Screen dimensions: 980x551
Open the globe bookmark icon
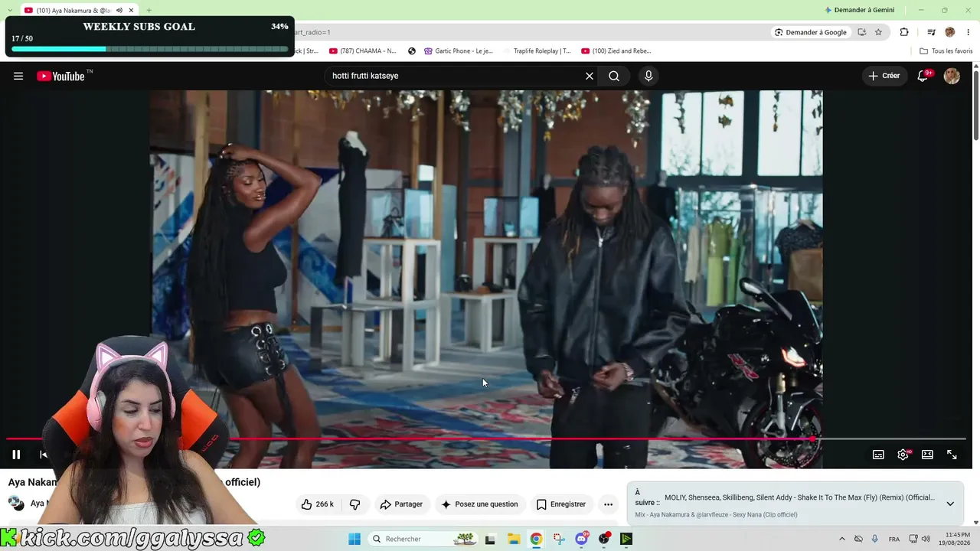click(412, 51)
